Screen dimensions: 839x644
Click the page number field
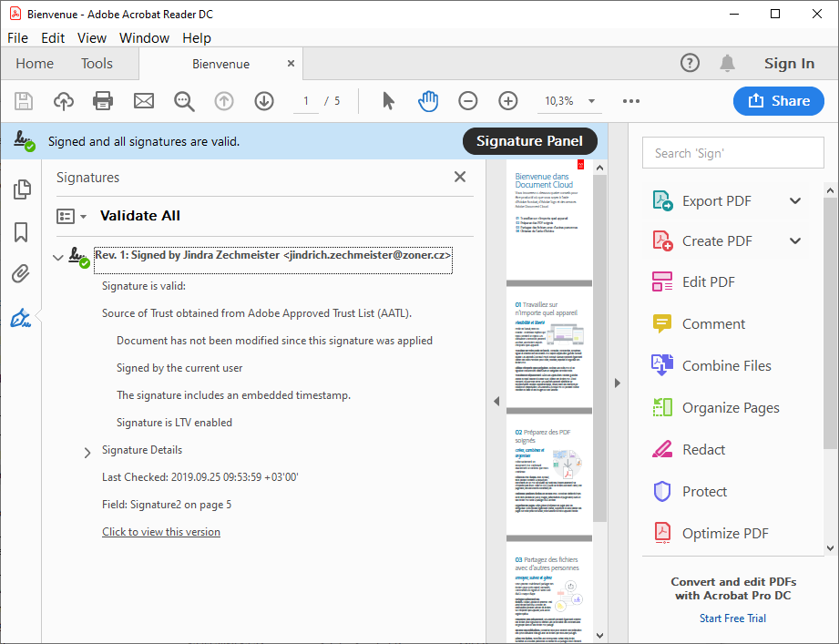pos(305,101)
